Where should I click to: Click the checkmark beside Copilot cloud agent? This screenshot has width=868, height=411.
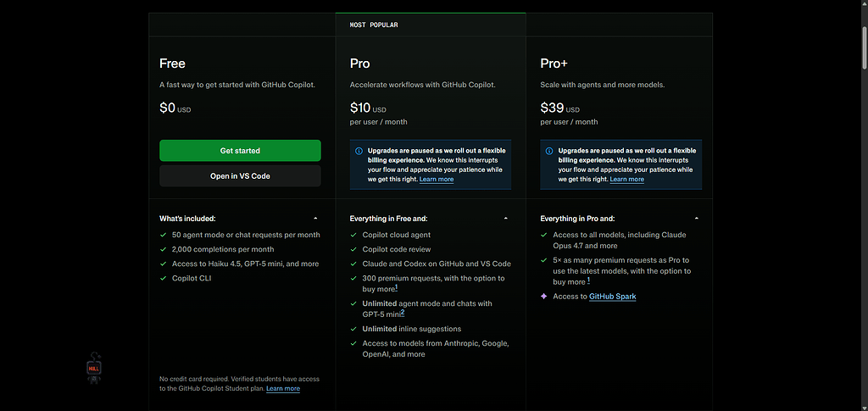tap(353, 235)
